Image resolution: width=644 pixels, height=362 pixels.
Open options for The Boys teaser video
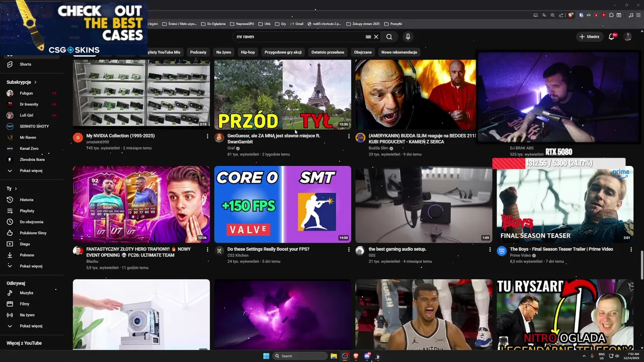631,249
